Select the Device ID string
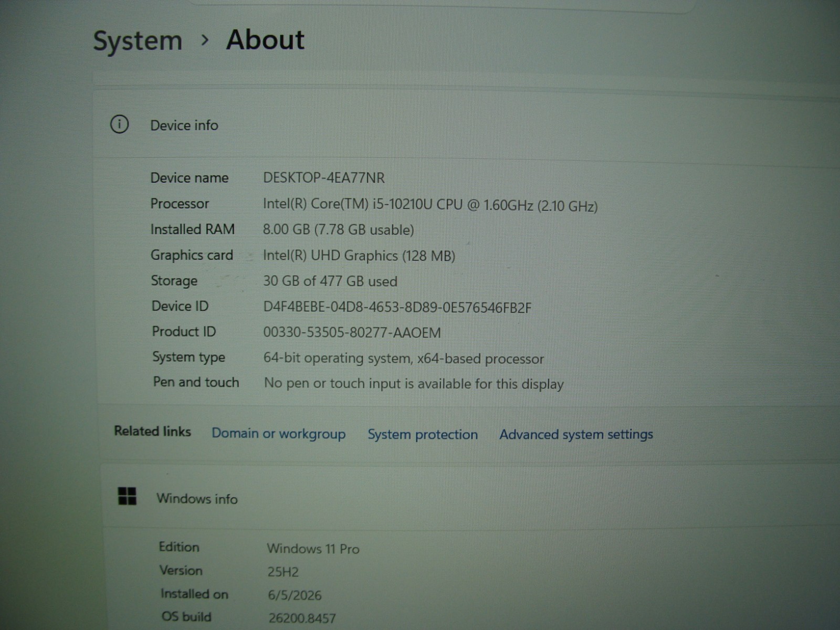 [x=397, y=308]
